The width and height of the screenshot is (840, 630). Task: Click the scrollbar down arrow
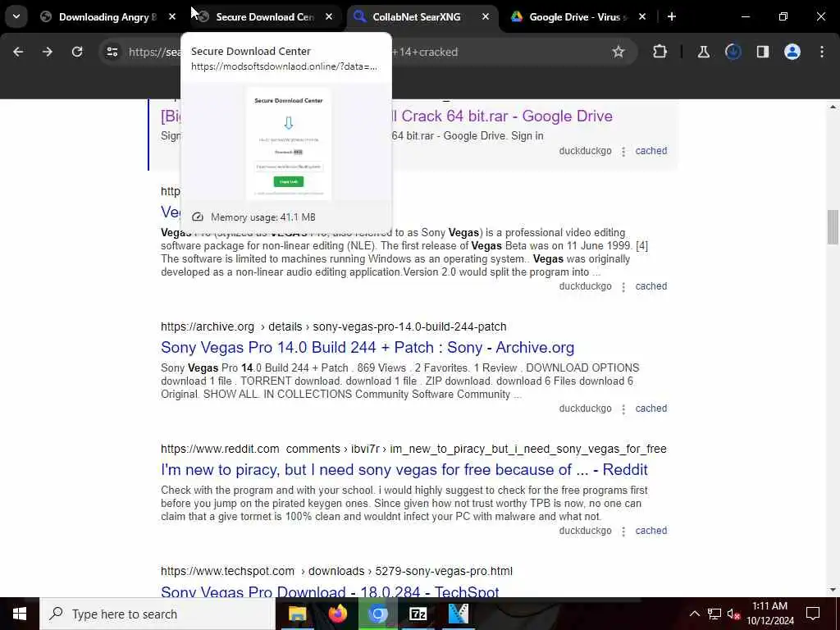click(x=833, y=591)
